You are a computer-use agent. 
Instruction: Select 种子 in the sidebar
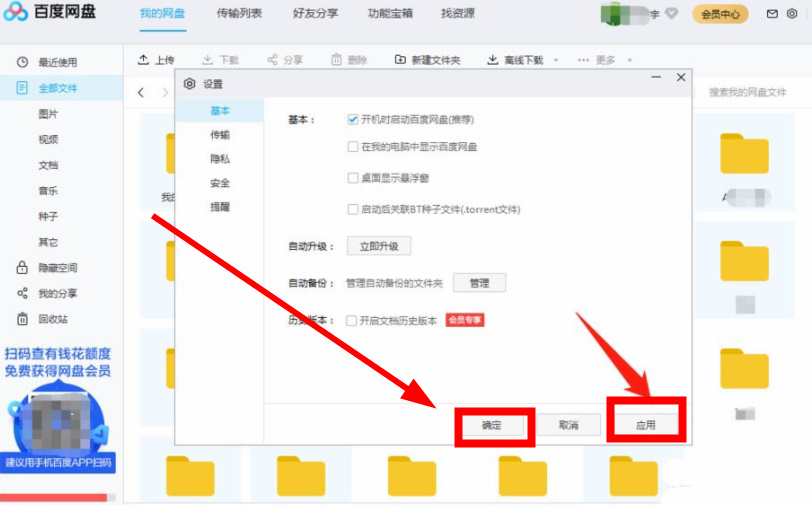click(x=48, y=217)
